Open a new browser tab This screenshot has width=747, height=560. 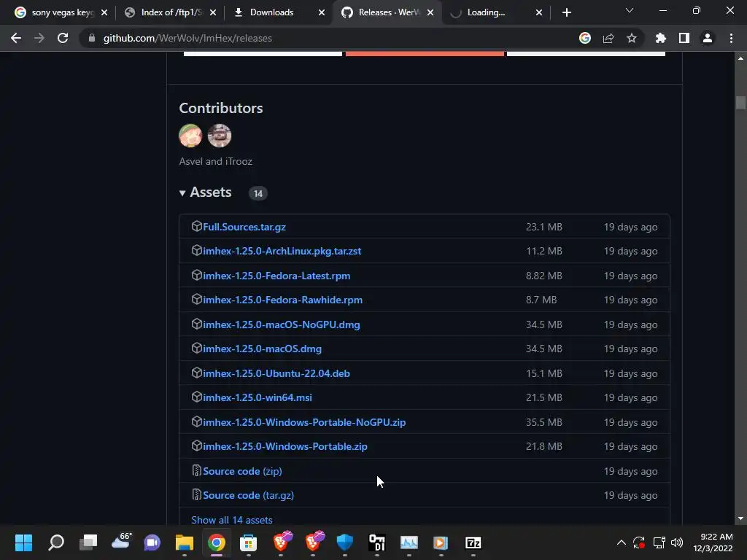tap(566, 12)
